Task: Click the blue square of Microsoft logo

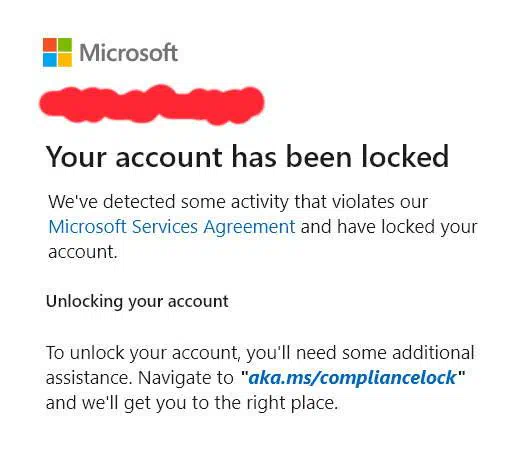Action: click(x=50, y=60)
